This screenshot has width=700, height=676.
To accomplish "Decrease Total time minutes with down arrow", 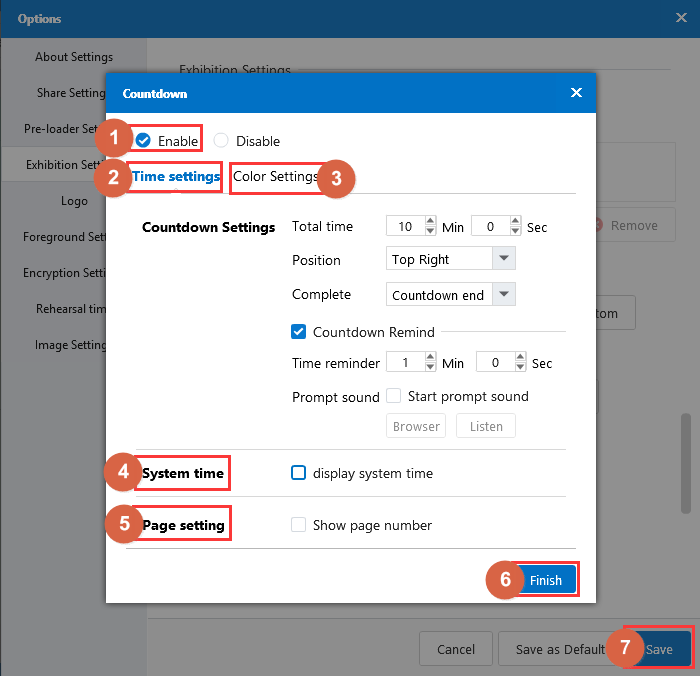I will pyautogui.click(x=430, y=231).
